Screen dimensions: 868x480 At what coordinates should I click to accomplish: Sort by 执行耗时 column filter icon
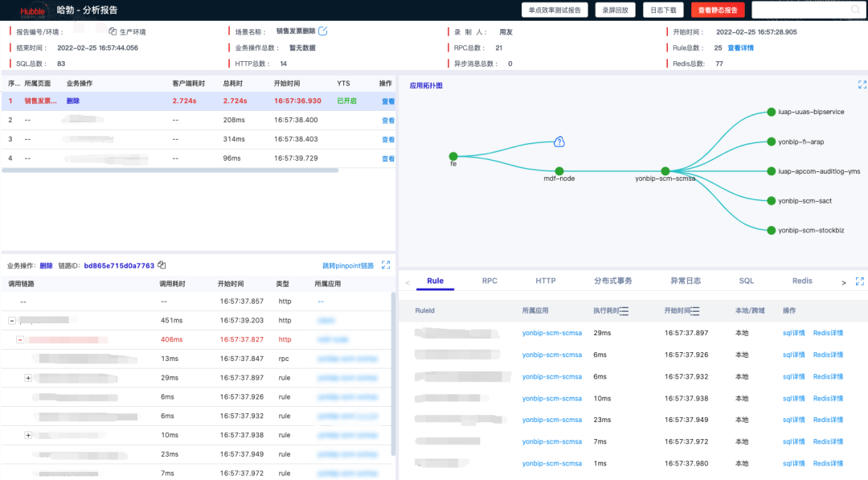click(x=624, y=311)
